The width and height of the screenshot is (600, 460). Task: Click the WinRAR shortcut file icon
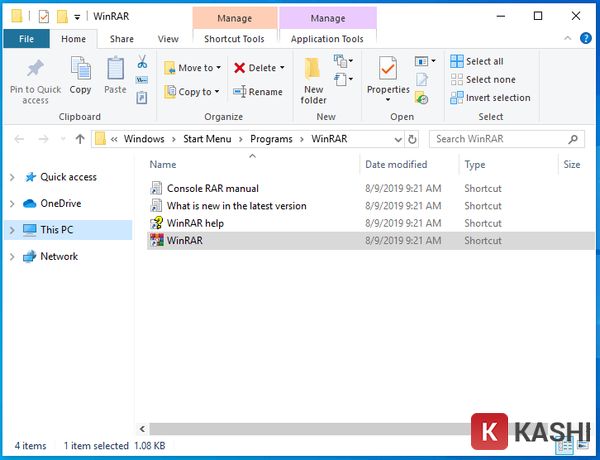pos(157,240)
